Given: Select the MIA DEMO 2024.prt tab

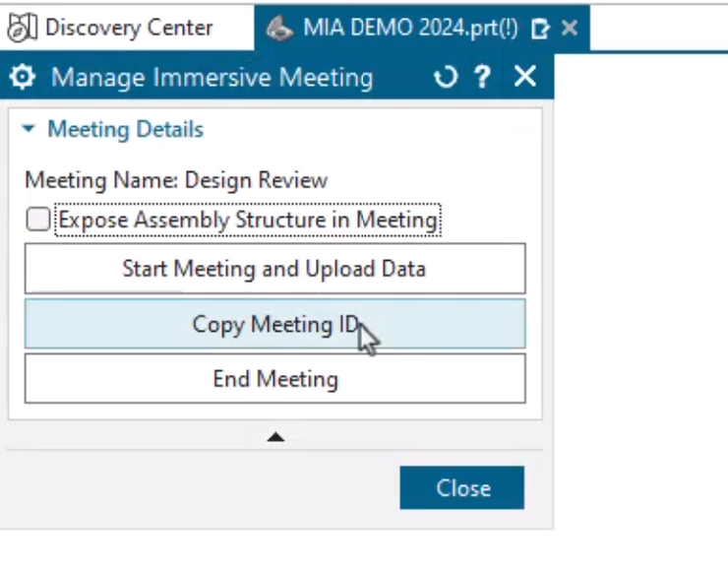Looking at the screenshot, I should tap(409, 28).
